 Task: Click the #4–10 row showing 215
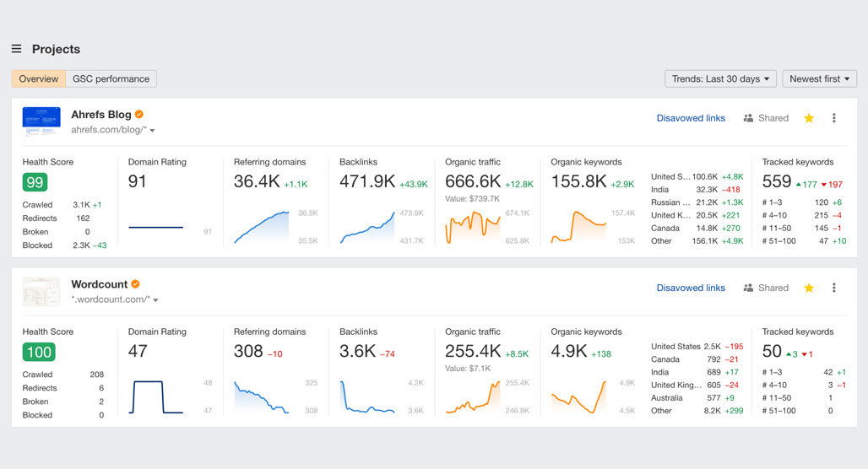802,215
